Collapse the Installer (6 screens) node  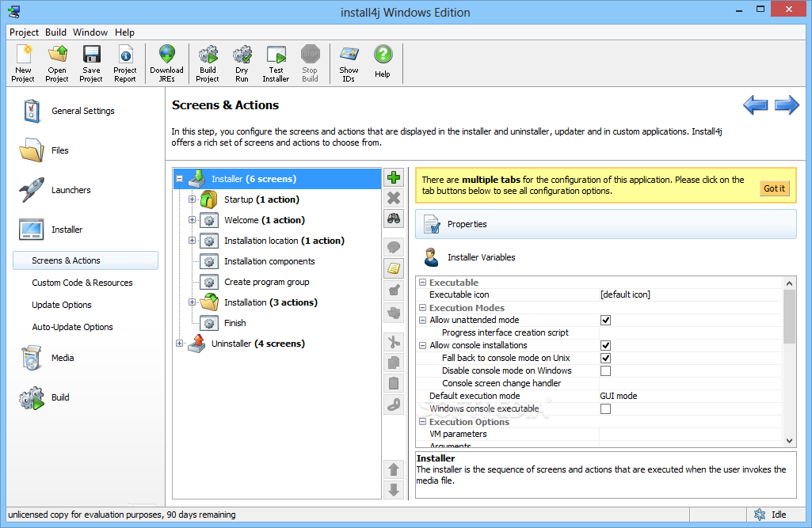tap(179, 179)
